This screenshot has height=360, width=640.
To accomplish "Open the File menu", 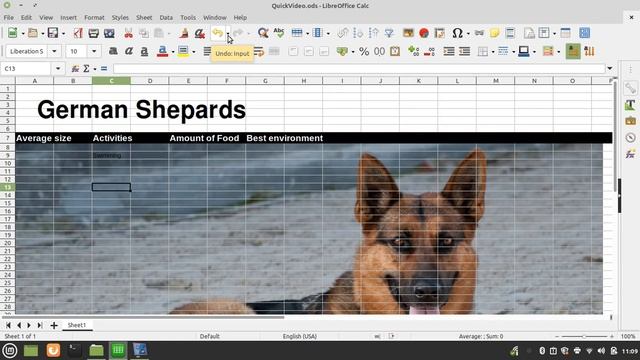I will (x=9, y=18).
